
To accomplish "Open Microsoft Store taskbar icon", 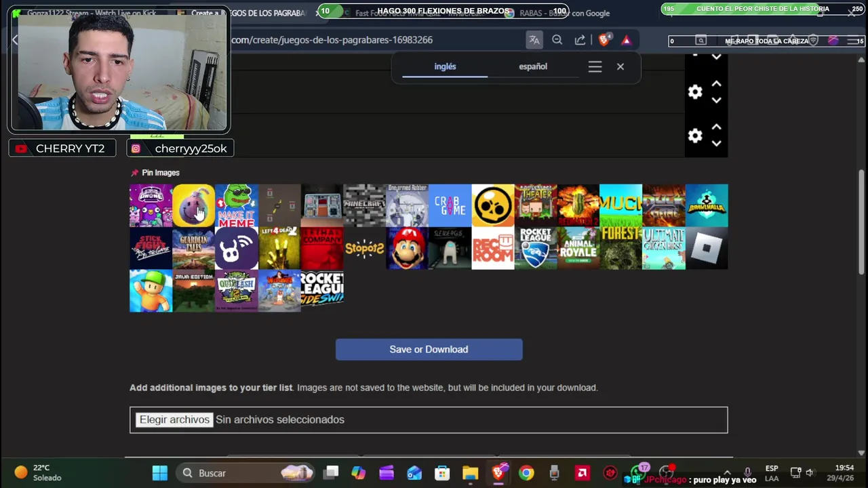I will 442,473.
